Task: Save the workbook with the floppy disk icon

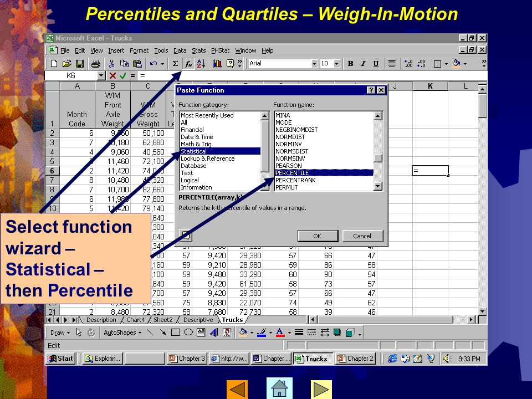Action: coord(80,63)
